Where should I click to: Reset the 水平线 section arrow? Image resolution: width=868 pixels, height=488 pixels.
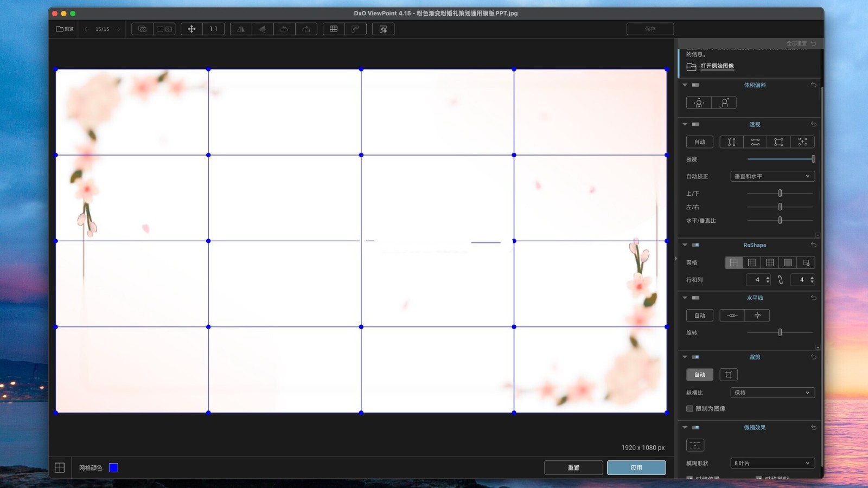tap(813, 298)
